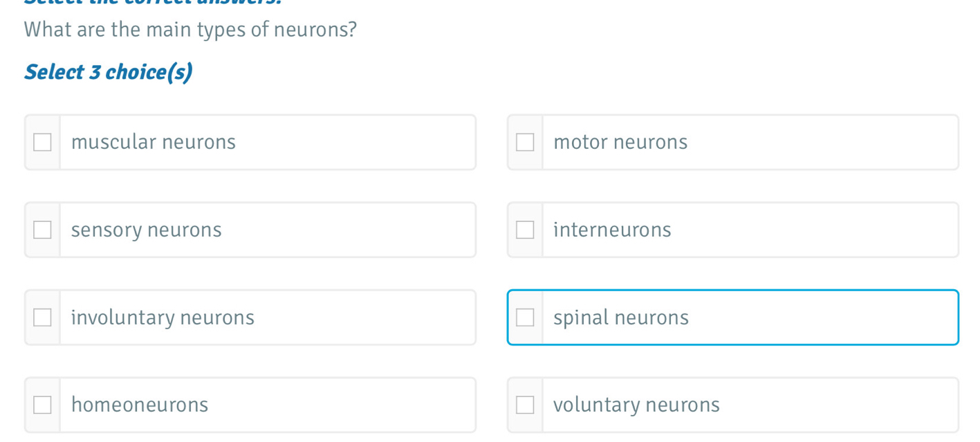980x442 pixels.
Task: Click the cut-off heading above the question
Action: [152, 2]
